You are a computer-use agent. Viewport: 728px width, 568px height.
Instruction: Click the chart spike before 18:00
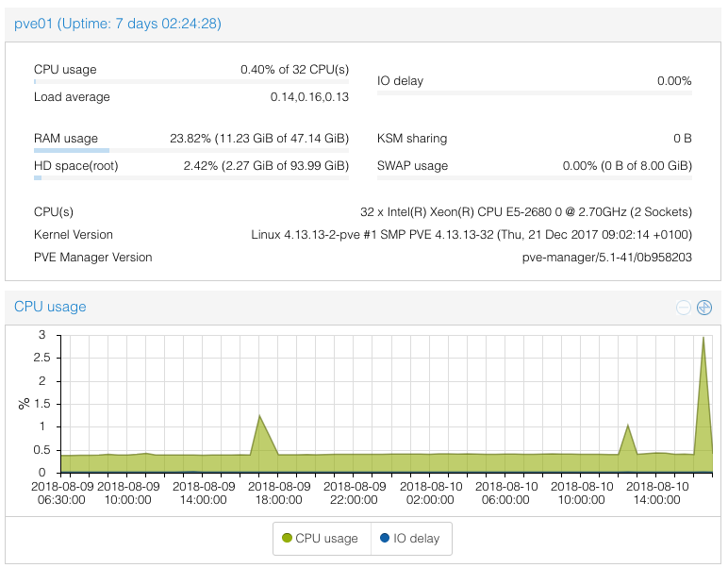[259, 417]
